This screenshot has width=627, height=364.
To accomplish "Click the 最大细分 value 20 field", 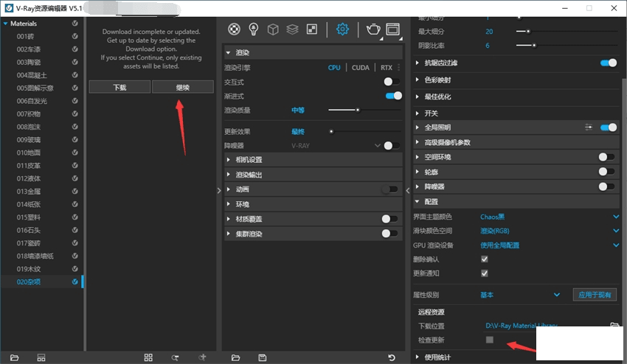I will (489, 32).
